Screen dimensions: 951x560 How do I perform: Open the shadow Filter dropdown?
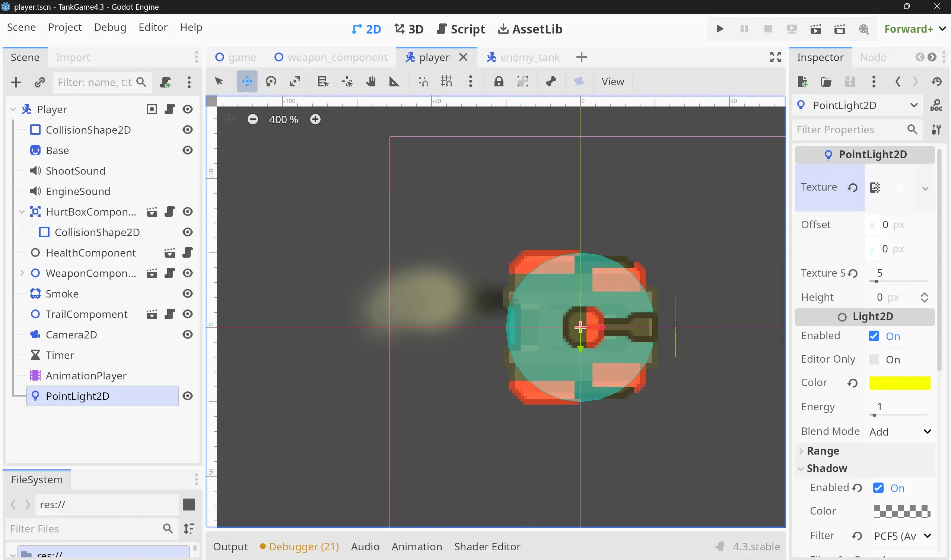tap(902, 536)
